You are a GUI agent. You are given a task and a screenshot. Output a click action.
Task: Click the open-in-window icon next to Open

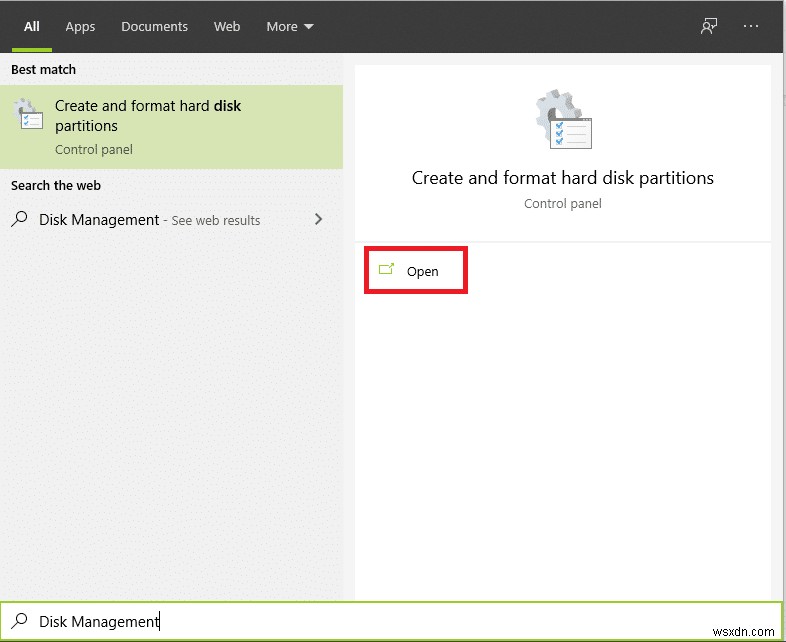(386, 269)
